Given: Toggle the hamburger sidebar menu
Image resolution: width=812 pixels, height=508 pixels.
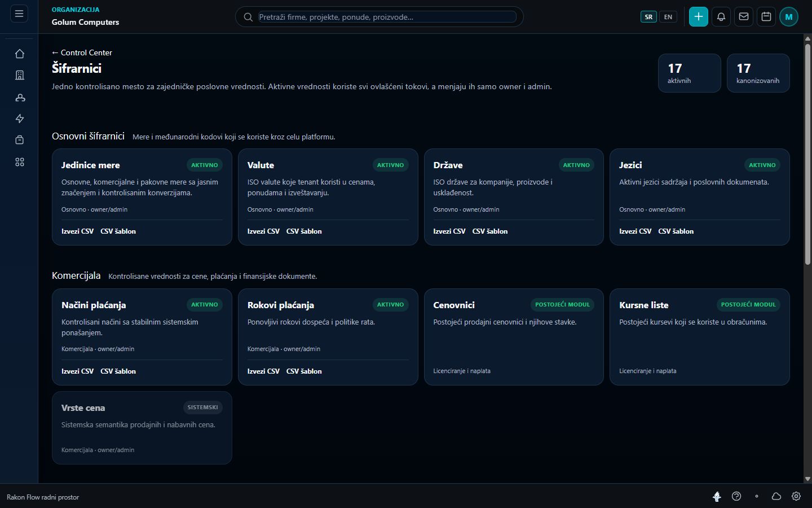Looking at the screenshot, I should (x=19, y=14).
